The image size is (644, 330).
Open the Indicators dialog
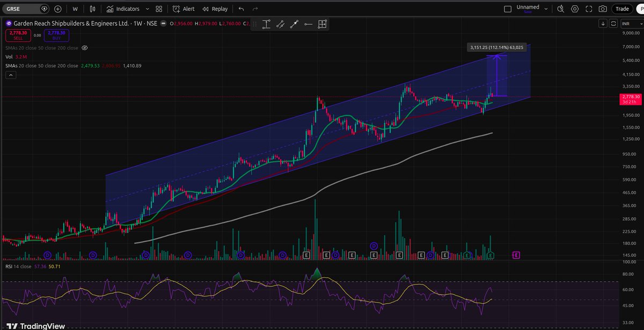[123, 9]
